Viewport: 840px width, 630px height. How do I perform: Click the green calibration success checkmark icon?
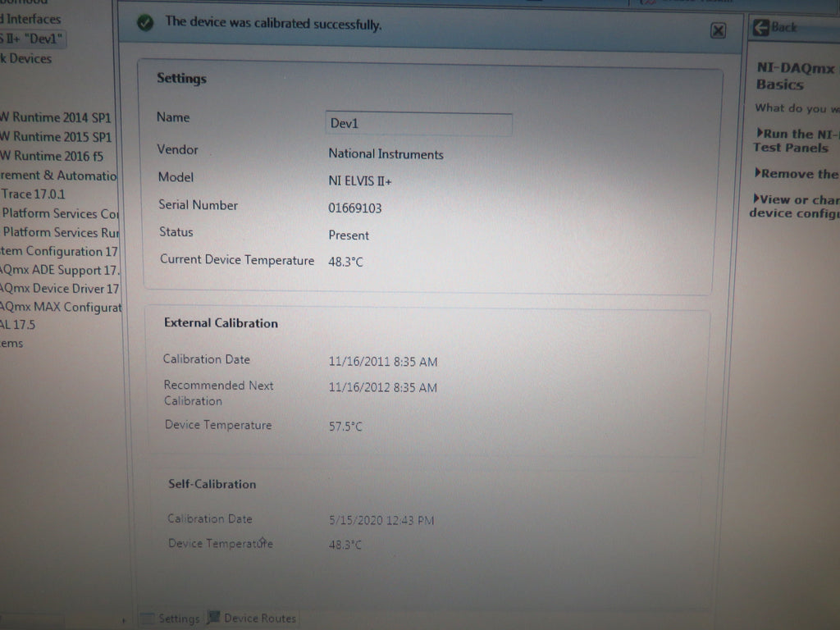[x=145, y=24]
